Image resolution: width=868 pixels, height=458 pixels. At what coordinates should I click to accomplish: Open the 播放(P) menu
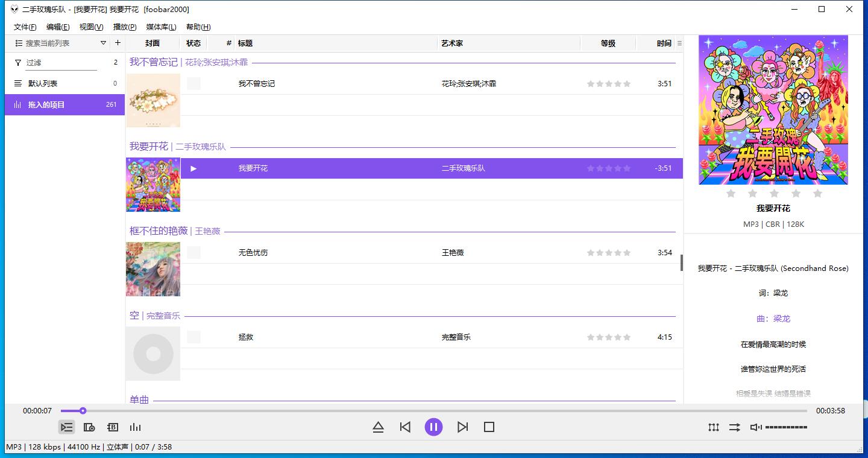tap(125, 27)
